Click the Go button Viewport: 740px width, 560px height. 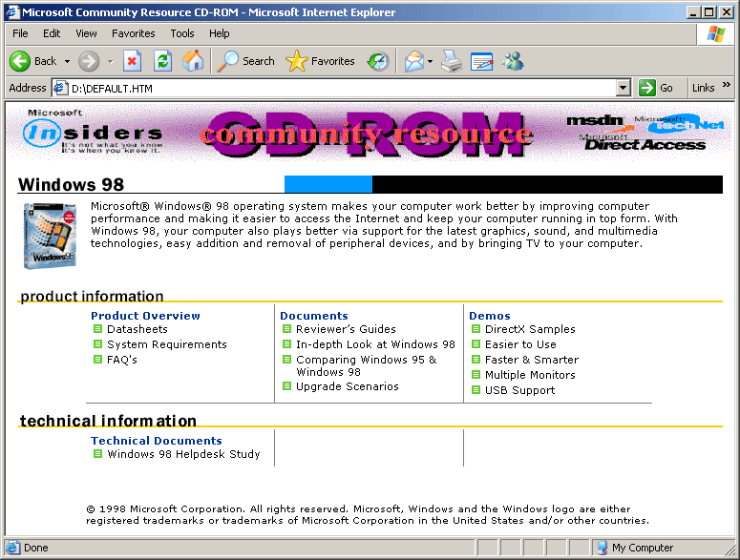(x=656, y=88)
